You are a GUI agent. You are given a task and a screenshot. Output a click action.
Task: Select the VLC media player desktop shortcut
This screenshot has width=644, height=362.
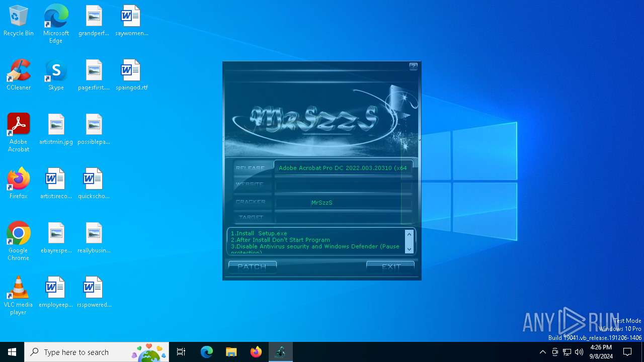tap(19, 296)
